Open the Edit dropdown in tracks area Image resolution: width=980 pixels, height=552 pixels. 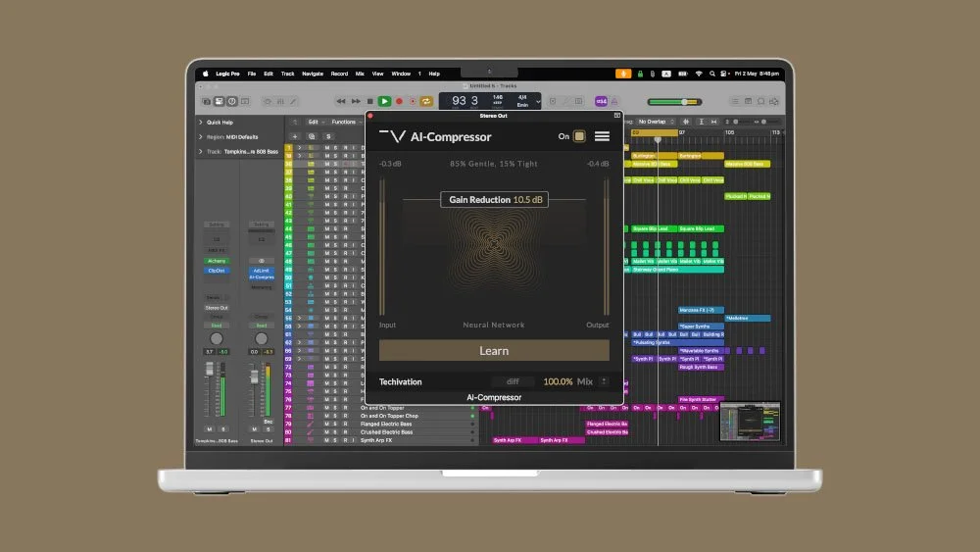coord(316,122)
